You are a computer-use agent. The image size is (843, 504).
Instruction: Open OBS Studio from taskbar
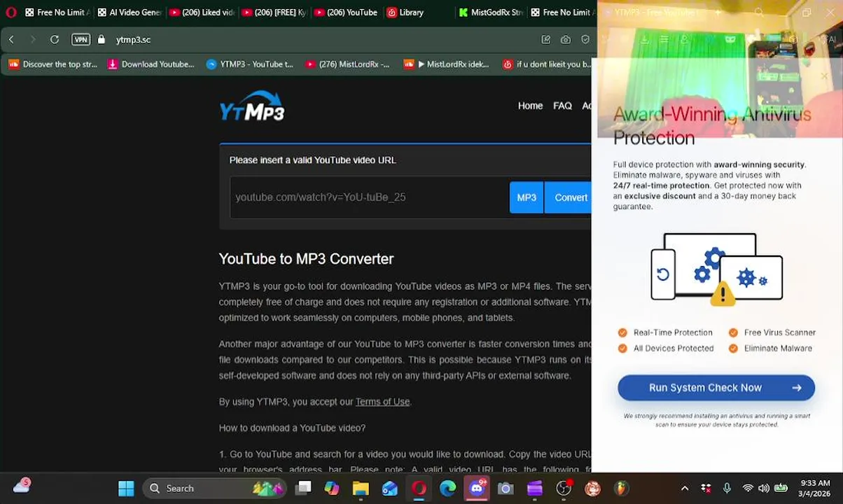click(564, 489)
